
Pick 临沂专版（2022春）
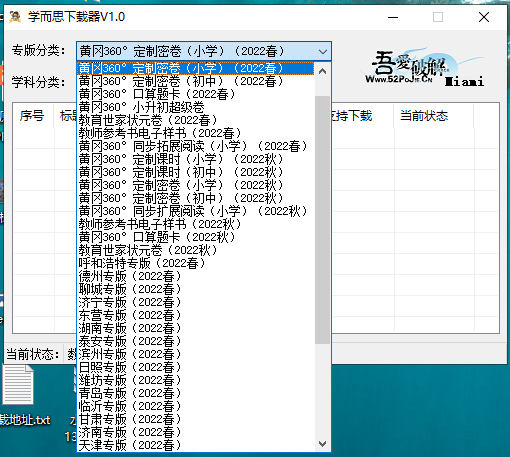196,406
